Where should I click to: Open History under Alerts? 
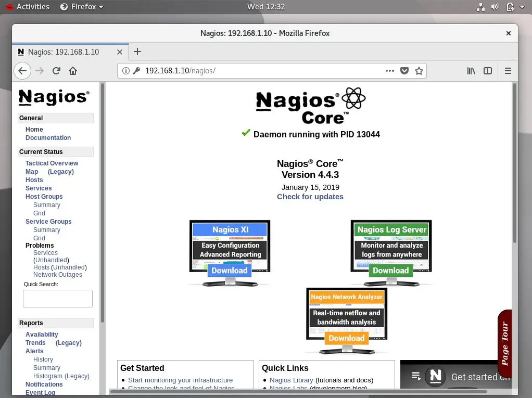click(x=43, y=360)
